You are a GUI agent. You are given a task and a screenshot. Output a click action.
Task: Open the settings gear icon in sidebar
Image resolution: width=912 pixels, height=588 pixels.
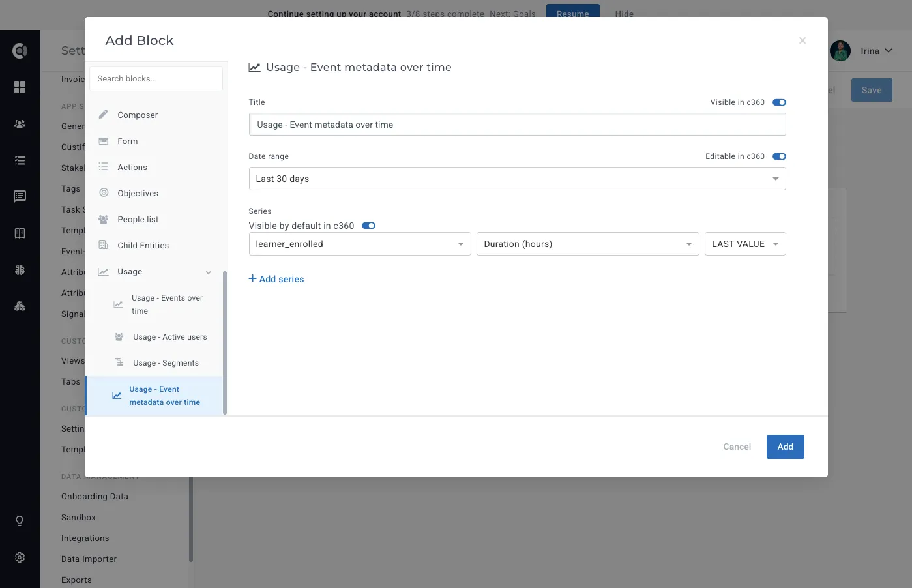pyautogui.click(x=20, y=557)
